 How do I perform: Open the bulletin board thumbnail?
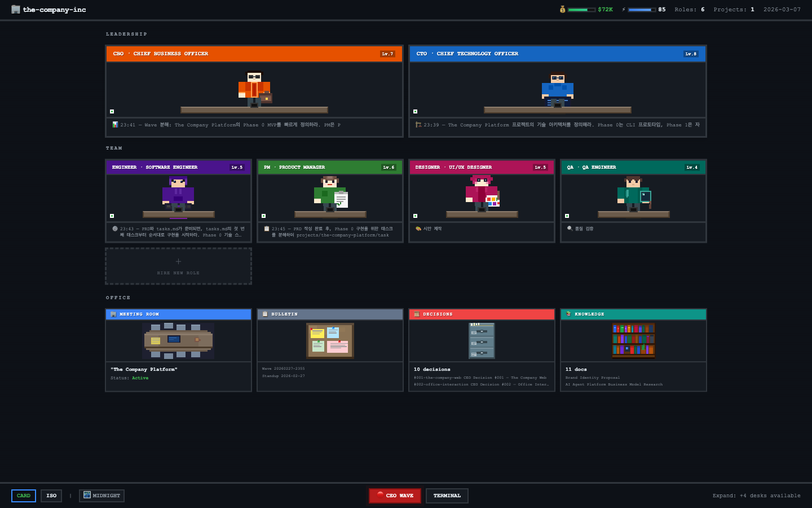330,340
